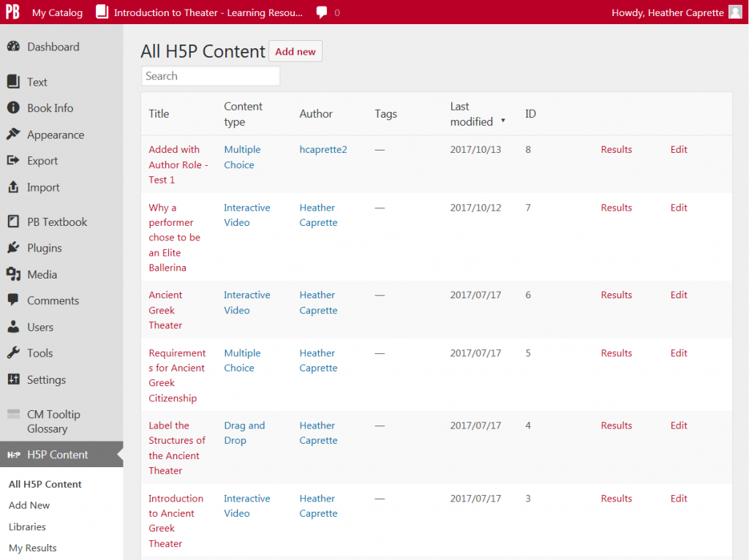
Task: Click the Book Info information icon
Action: (x=13, y=108)
